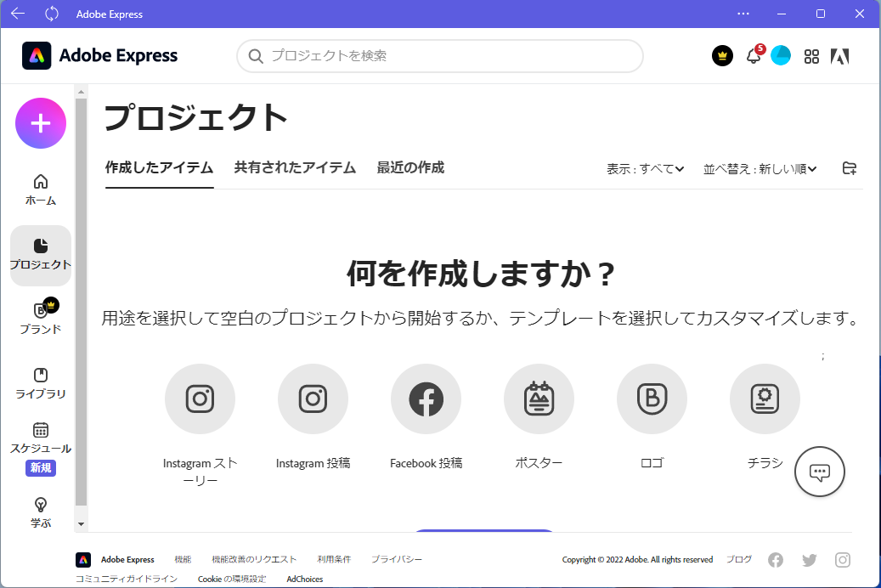
Task: Click the back arrow in title bar
Action: click(18, 14)
